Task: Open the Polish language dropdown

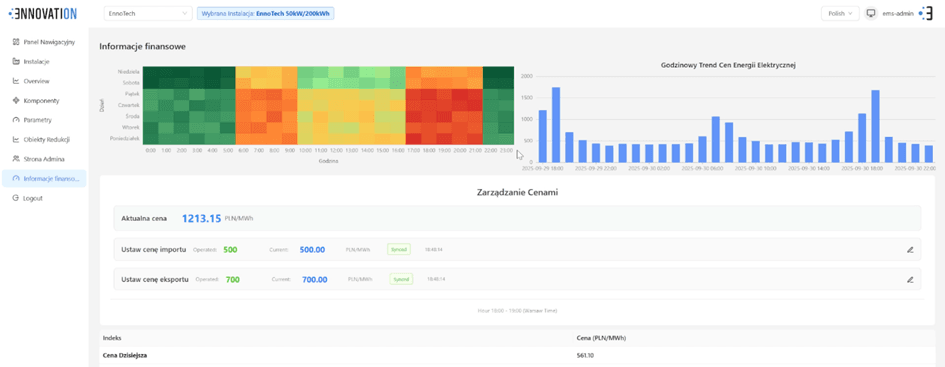Action: coord(840,13)
